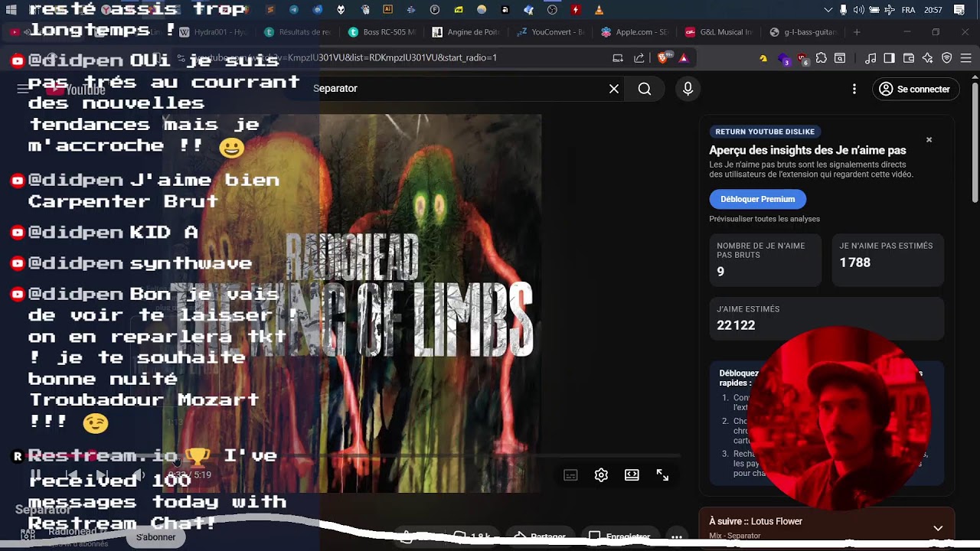This screenshot has width=980, height=551.
Task: Open the Leo AI sparkle icon
Action: click(928, 57)
